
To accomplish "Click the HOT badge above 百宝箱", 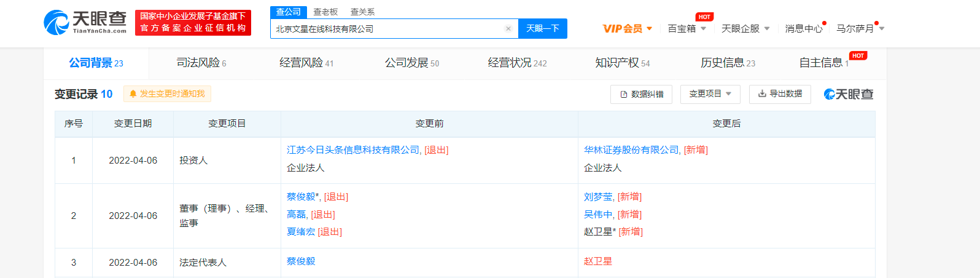I will (704, 17).
